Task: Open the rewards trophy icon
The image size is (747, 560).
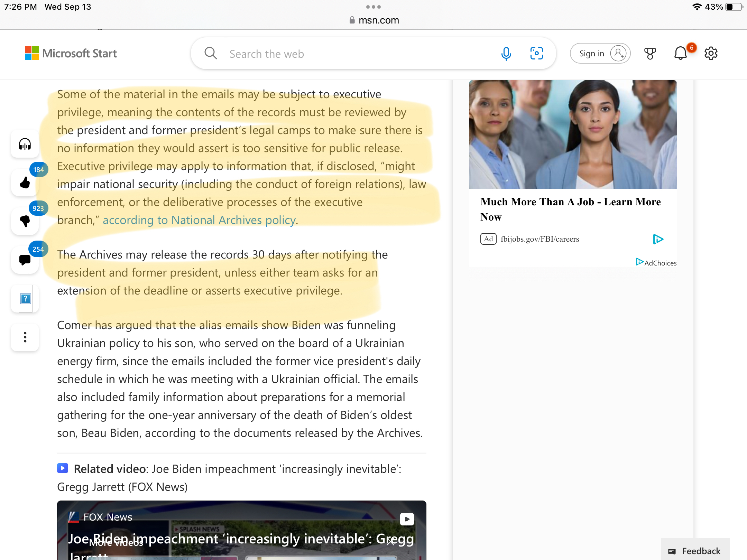Action: pyautogui.click(x=650, y=54)
